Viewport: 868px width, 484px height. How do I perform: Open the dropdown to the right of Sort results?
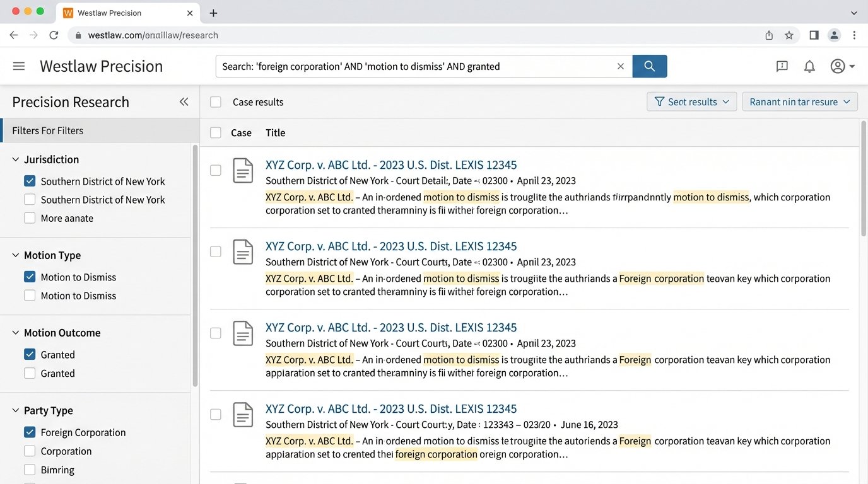pos(799,101)
